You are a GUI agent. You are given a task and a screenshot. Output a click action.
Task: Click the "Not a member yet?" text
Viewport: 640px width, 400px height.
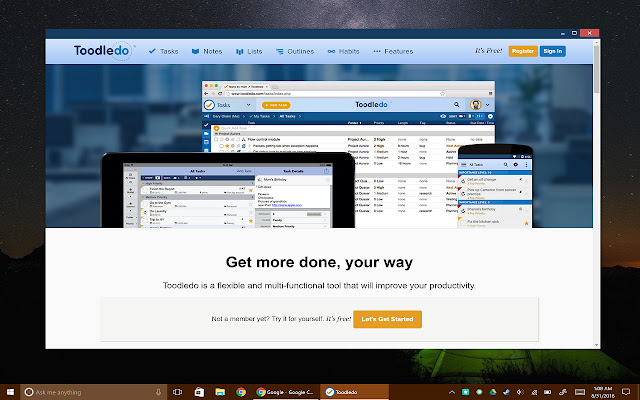241,319
